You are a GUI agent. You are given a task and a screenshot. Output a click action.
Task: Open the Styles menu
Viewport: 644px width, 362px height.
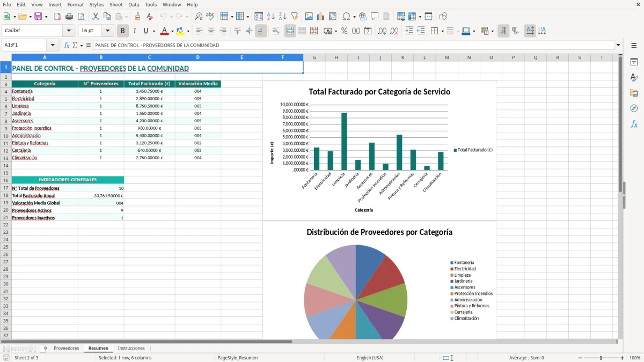(x=97, y=4)
